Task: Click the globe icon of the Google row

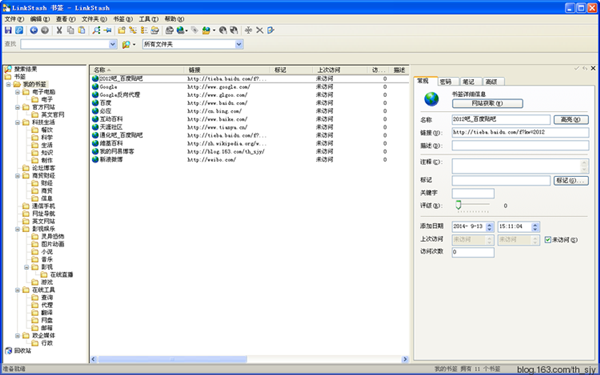Action: (x=95, y=86)
